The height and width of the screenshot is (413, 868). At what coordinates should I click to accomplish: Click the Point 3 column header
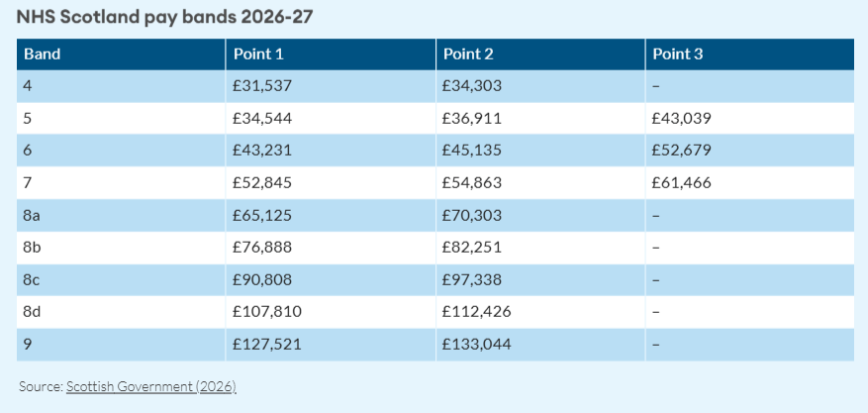coord(677,54)
